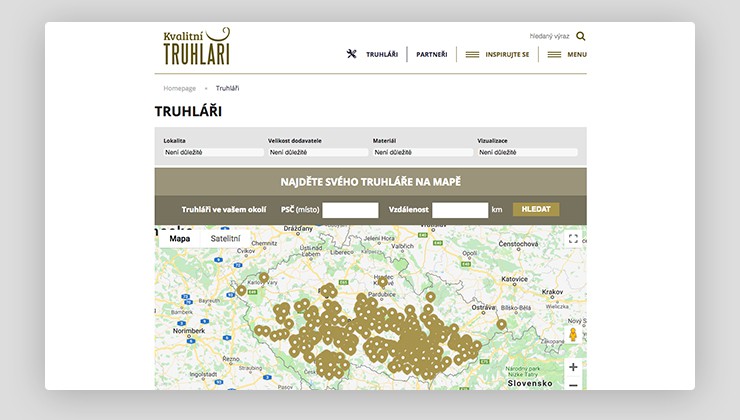The width and height of the screenshot is (740, 420).
Task: Click the map pin east of Ostrava
Action: tap(501, 324)
